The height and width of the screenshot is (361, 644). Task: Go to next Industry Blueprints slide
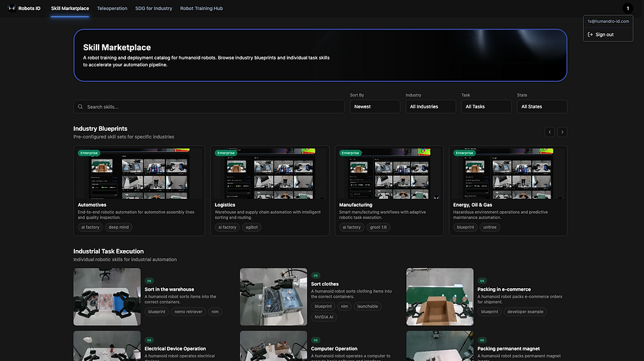[563, 132]
